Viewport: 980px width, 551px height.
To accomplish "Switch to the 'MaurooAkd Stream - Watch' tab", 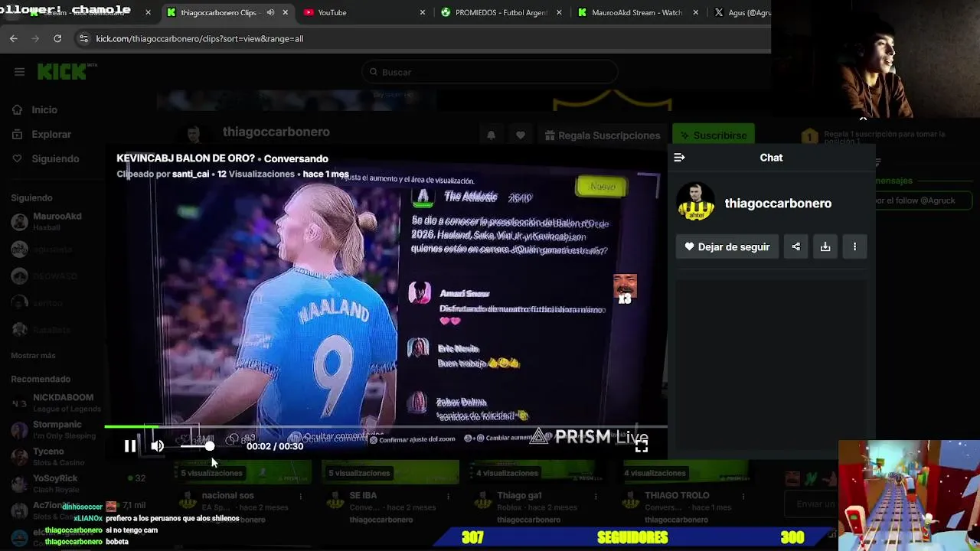I will [637, 12].
